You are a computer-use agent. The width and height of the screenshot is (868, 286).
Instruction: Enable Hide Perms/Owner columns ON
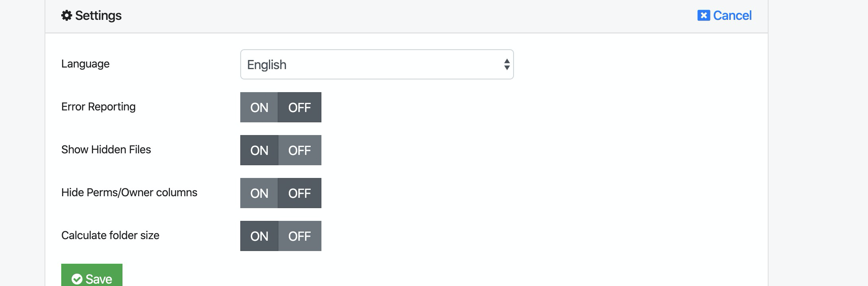[x=259, y=193]
